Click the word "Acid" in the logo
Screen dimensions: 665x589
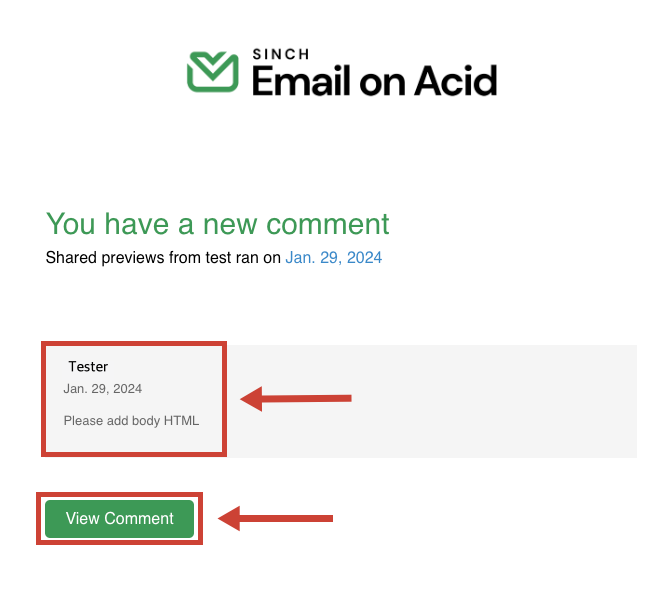pyautogui.click(x=455, y=81)
